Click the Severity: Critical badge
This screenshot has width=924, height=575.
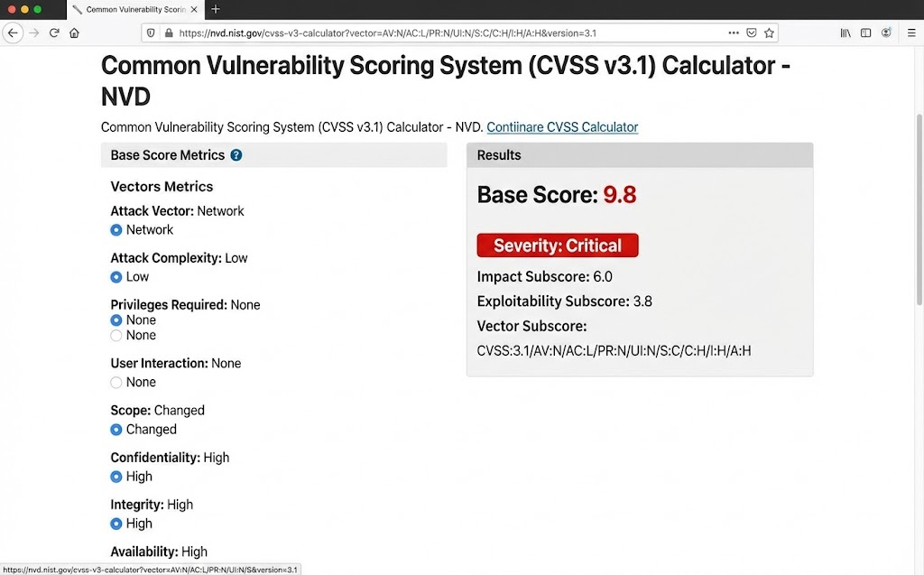pyautogui.click(x=557, y=245)
